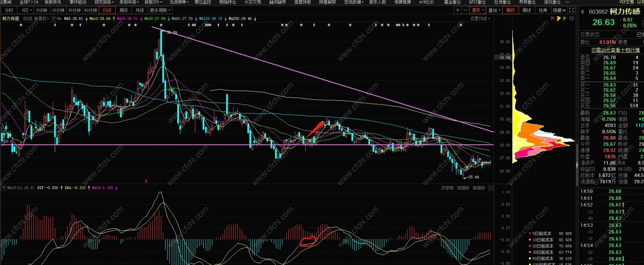Screen dimensions: 644x265
Task: Open the chip panel gear settings
Action: click(572, 18)
